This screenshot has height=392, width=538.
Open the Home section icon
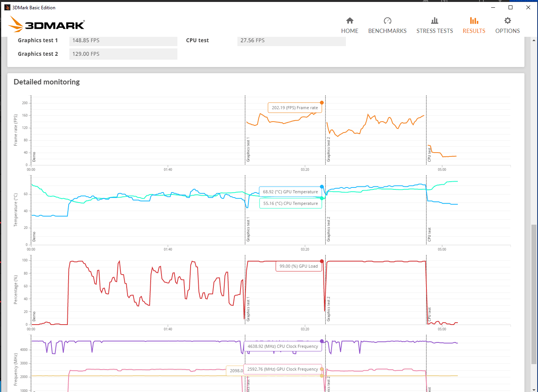[x=350, y=21]
